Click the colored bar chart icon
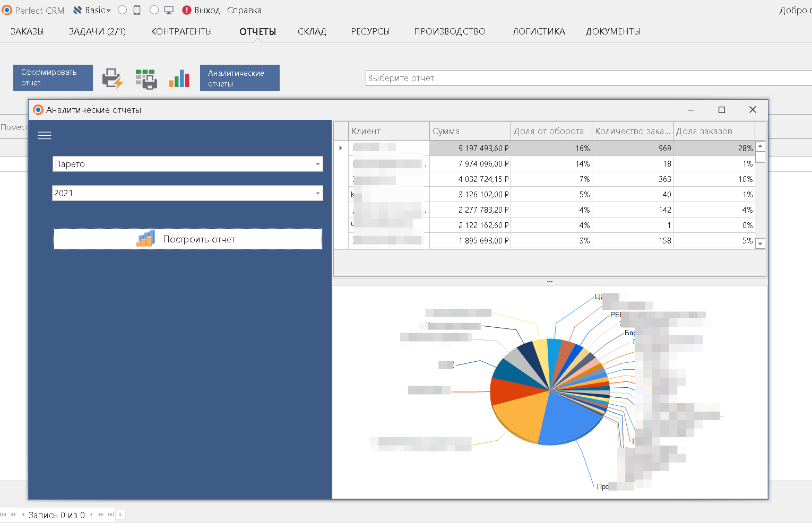The width and height of the screenshot is (812, 523). [179, 79]
